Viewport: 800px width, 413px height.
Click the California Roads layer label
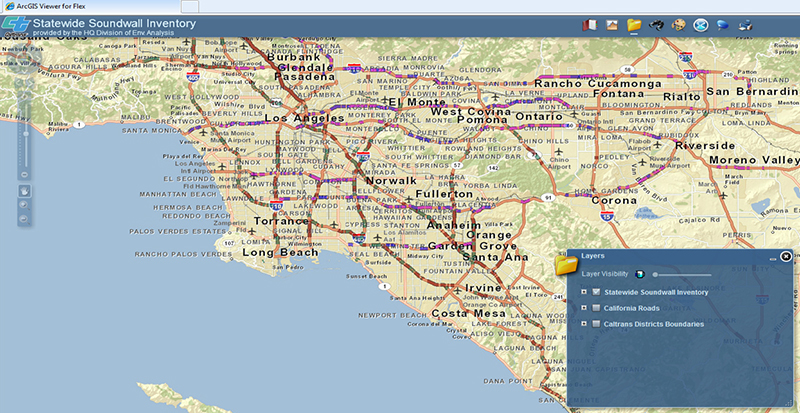tap(632, 308)
